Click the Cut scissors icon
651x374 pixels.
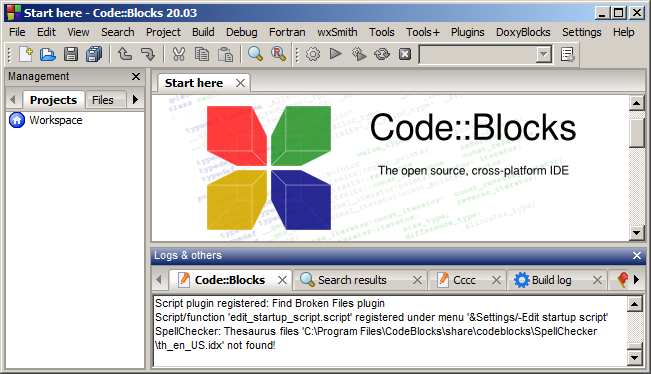179,54
